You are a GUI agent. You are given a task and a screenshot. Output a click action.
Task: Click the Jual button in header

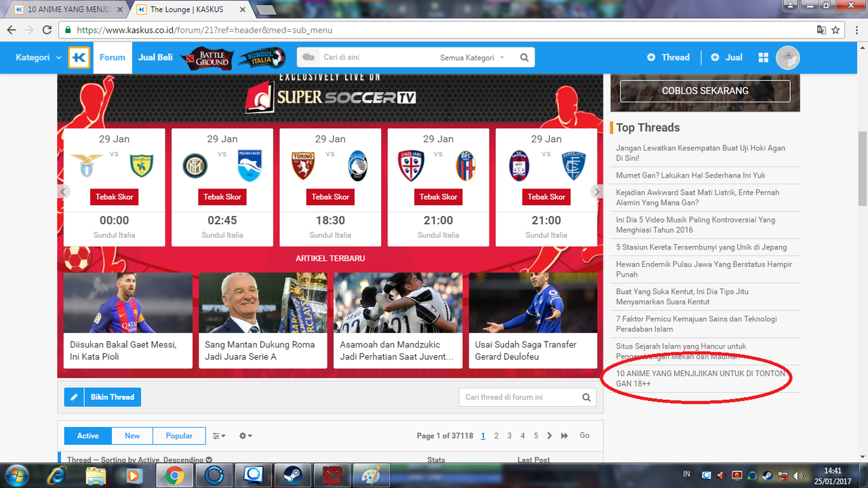726,58
